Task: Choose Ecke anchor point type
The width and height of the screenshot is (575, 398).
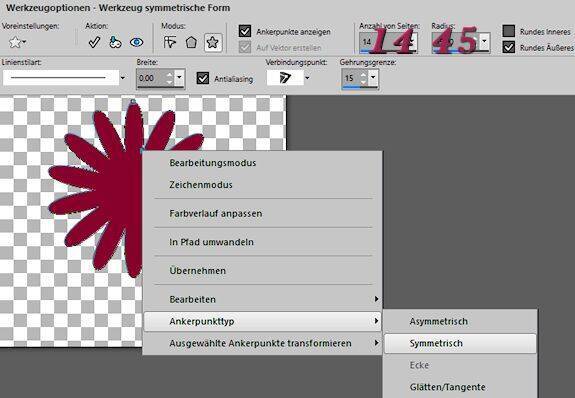Action: (460, 365)
